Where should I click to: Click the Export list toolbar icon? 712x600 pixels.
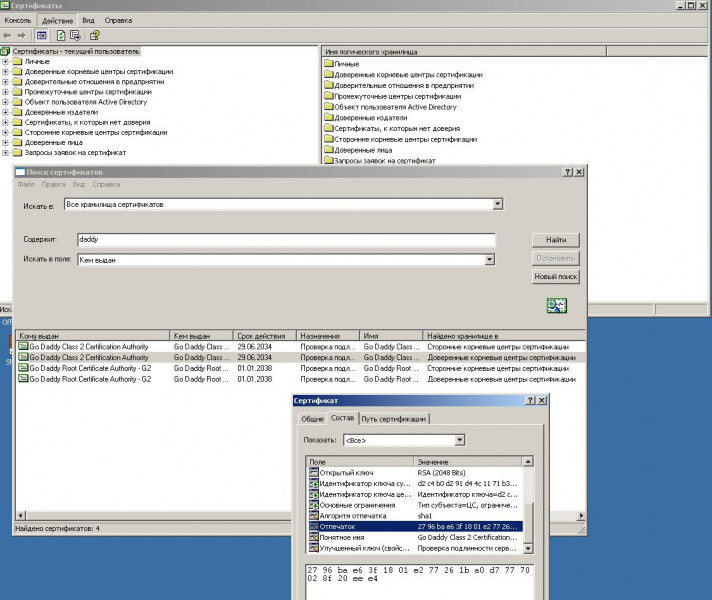click(x=75, y=35)
